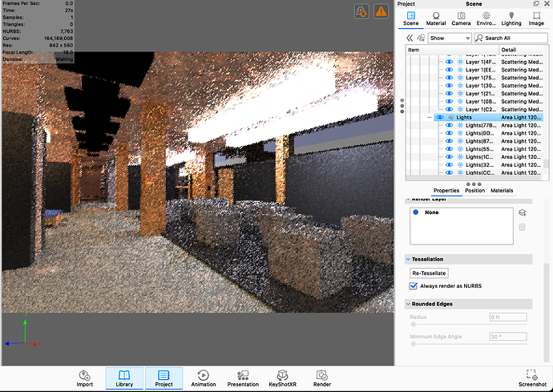Click part icon of Layer 1(4F row
The height and width of the screenshot is (392, 553).
coord(460,62)
